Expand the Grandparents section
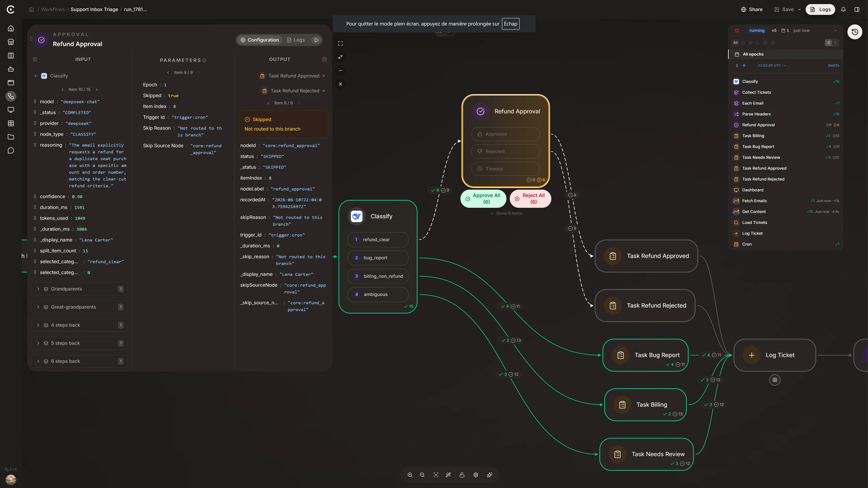The image size is (868, 488). coord(80,289)
